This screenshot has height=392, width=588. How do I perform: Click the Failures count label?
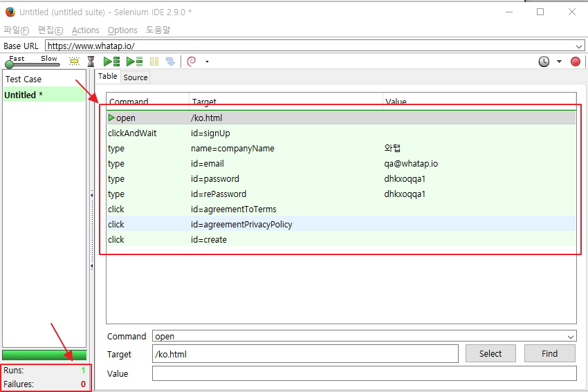click(19, 384)
